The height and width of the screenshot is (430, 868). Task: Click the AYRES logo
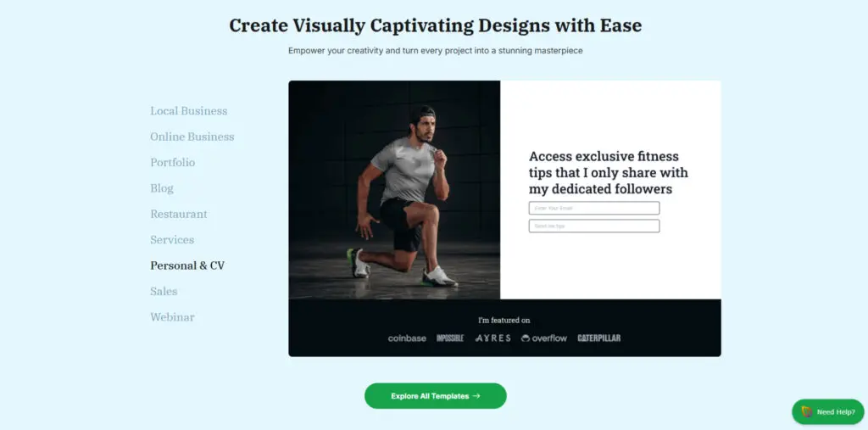click(x=492, y=338)
